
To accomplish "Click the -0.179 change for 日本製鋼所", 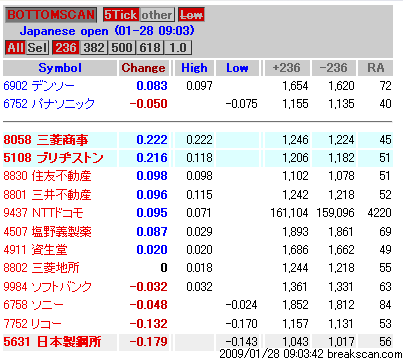I will click(x=148, y=342).
